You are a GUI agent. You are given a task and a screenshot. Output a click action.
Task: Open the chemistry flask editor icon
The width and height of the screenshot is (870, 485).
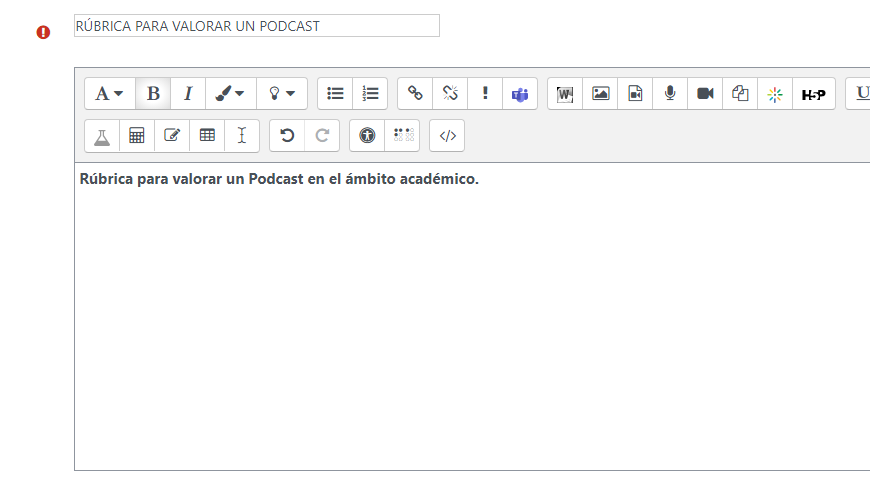102,136
